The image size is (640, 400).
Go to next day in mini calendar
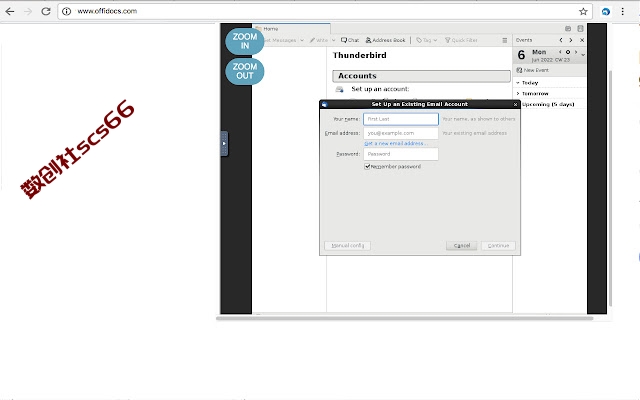point(576,52)
